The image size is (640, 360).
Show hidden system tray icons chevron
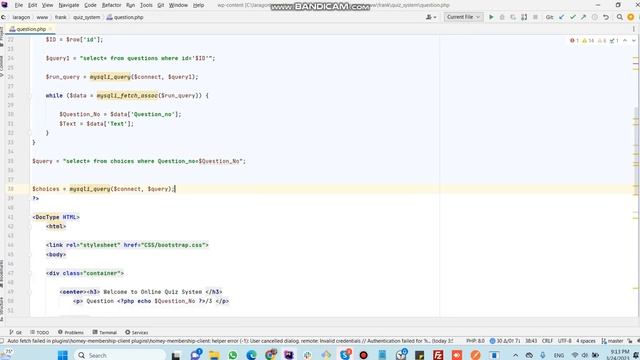[516, 356]
